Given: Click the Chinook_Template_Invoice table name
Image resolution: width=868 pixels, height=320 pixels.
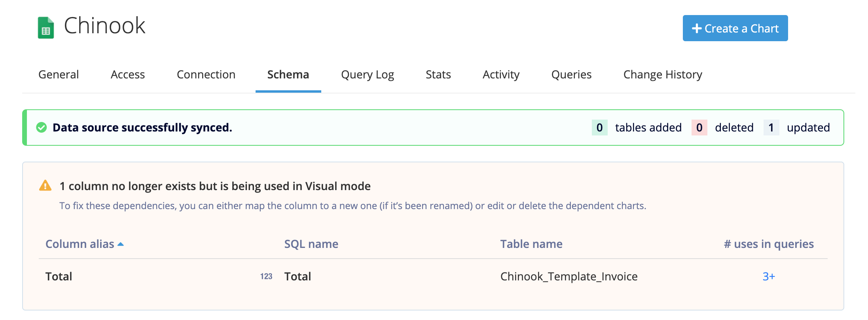Looking at the screenshot, I should 569,276.
